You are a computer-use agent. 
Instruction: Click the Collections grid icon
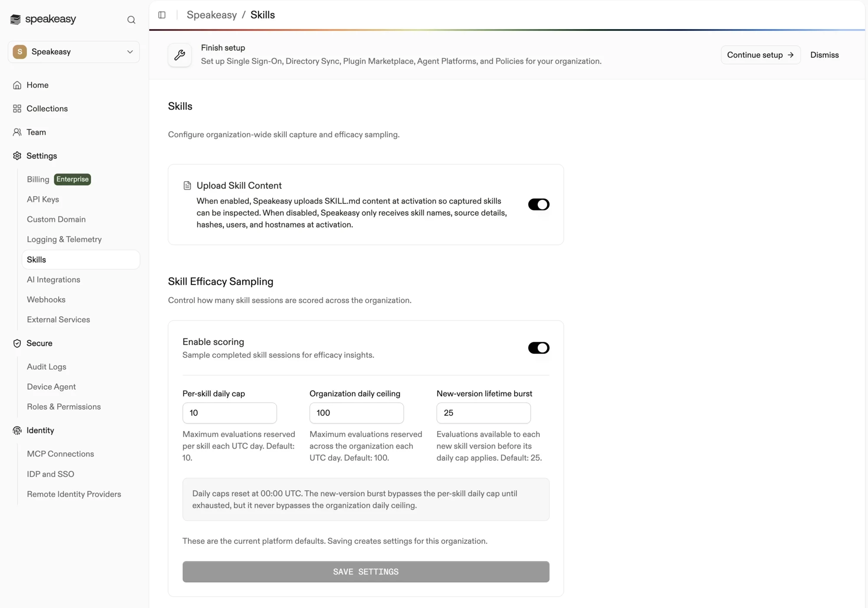pos(17,109)
